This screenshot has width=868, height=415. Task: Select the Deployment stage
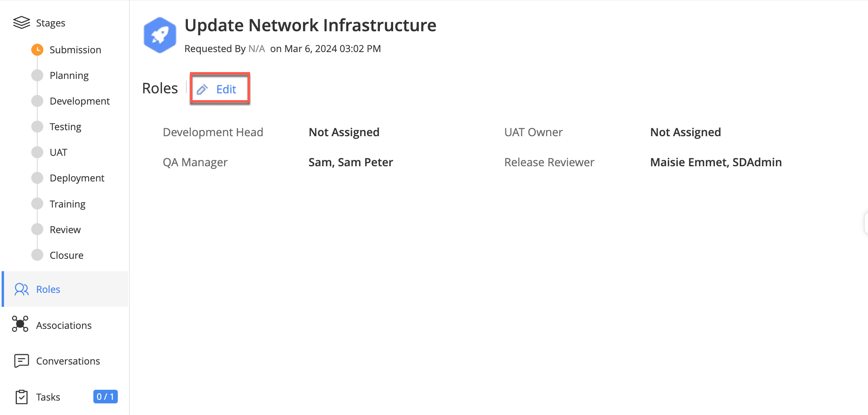[x=77, y=178]
